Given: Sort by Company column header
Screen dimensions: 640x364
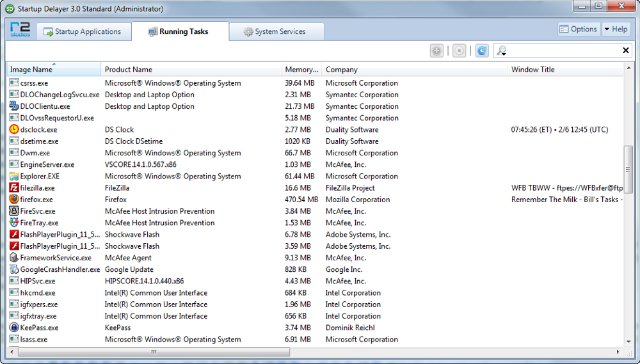Looking at the screenshot, I should [x=415, y=69].
